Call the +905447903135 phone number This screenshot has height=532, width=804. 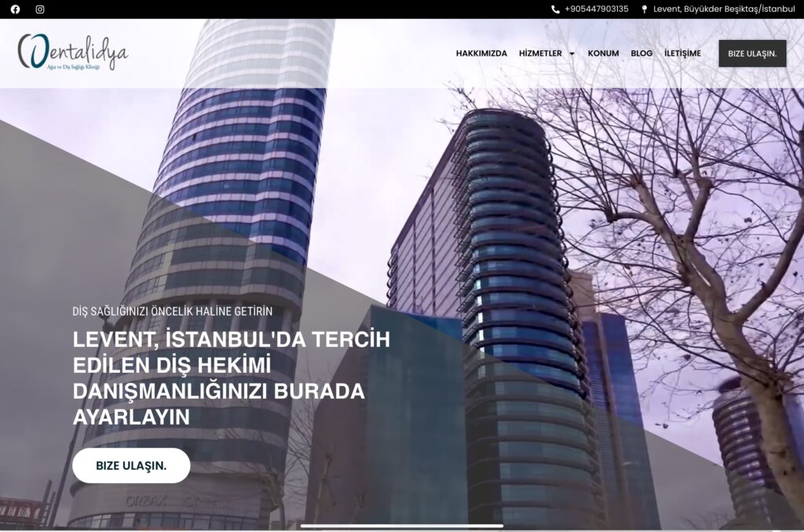[x=596, y=9]
